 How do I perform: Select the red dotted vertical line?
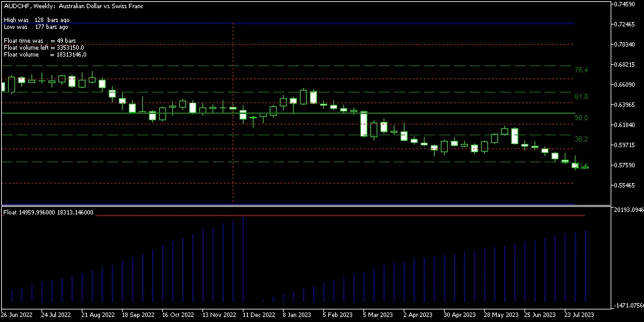tap(233, 157)
